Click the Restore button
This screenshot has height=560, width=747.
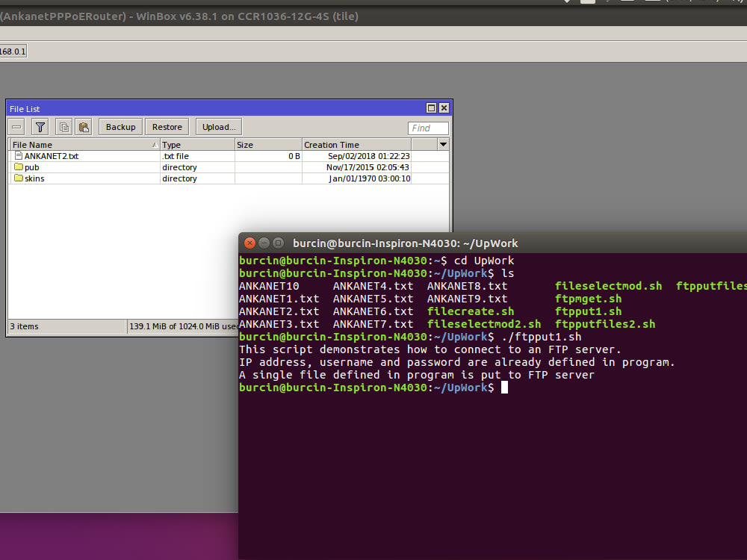coord(167,126)
